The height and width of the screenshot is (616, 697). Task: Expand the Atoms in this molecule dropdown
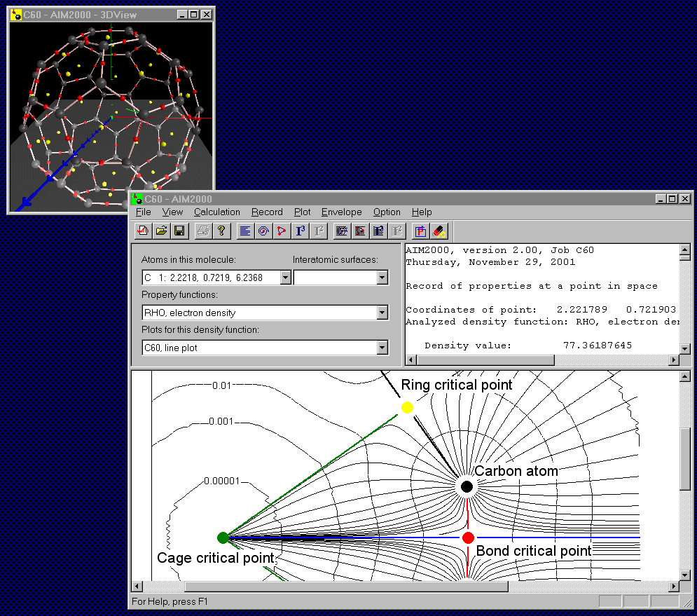click(x=285, y=278)
